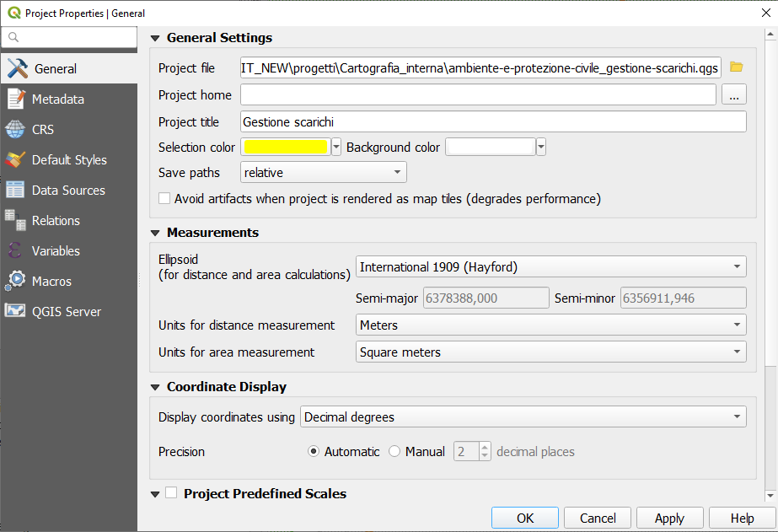Click the white Background color swatch
Viewport: 778px width, 532px height.
click(x=491, y=147)
